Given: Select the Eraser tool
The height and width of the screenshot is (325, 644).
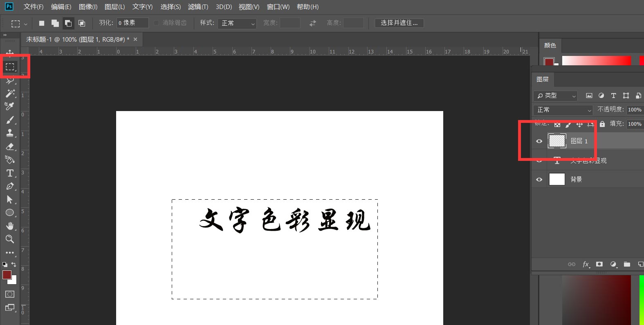Looking at the screenshot, I should coord(10,147).
